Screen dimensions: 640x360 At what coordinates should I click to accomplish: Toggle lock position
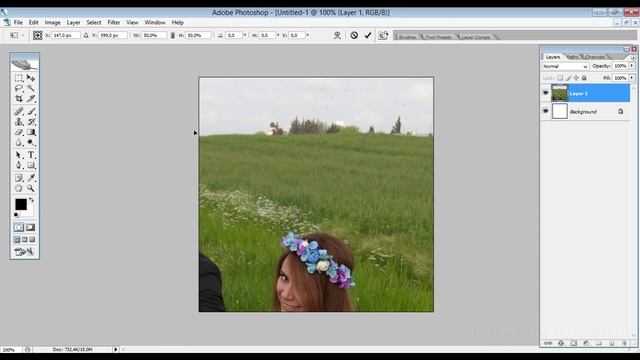[576, 78]
